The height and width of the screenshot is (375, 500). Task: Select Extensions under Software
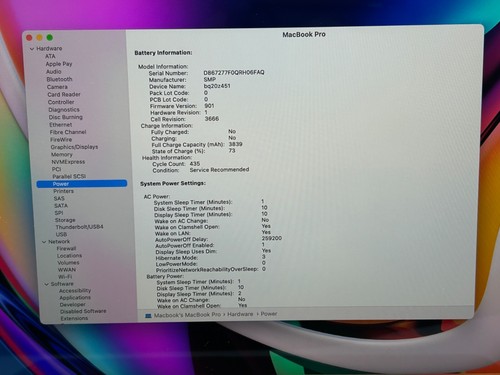[x=74, y=318]
